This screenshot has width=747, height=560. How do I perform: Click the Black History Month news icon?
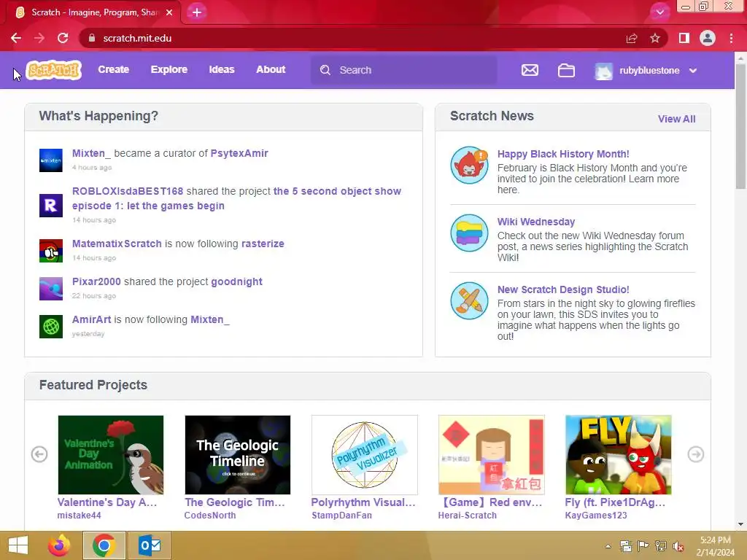(469, 165)
